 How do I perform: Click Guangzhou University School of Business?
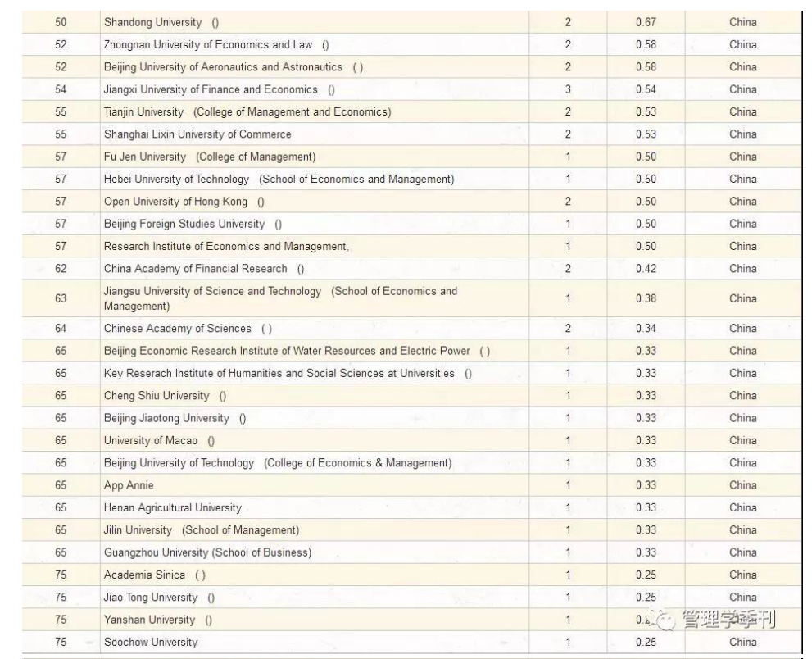click(x=207, y=552)
